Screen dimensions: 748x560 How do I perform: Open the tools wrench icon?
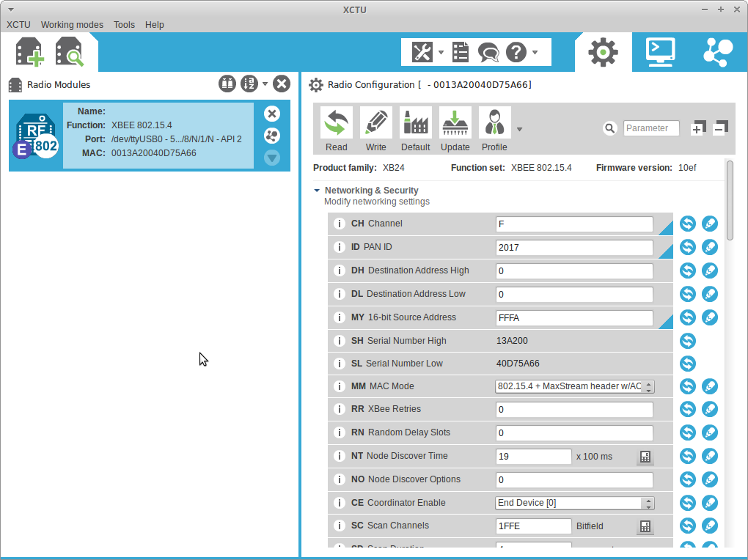pos(422,52)
